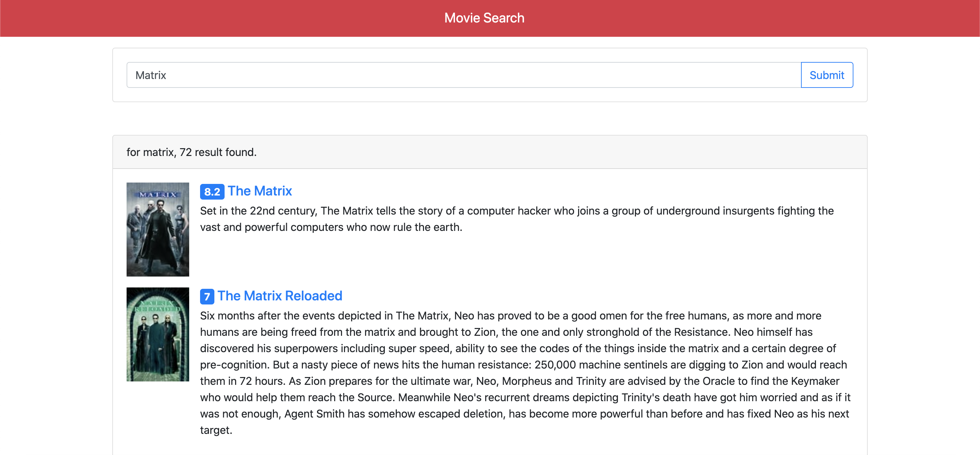Follow the second search result title
Viewport: 980px width, 455px height.
(280, 296)
